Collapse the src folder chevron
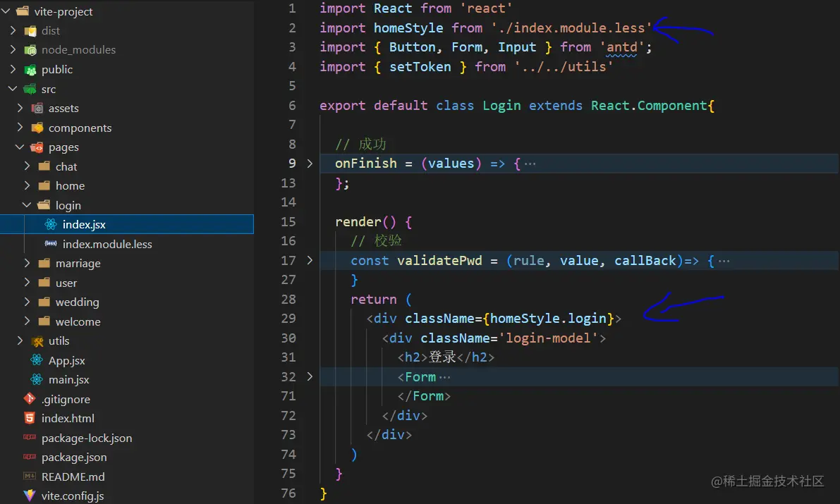840x504 pixels. (13, 89)
